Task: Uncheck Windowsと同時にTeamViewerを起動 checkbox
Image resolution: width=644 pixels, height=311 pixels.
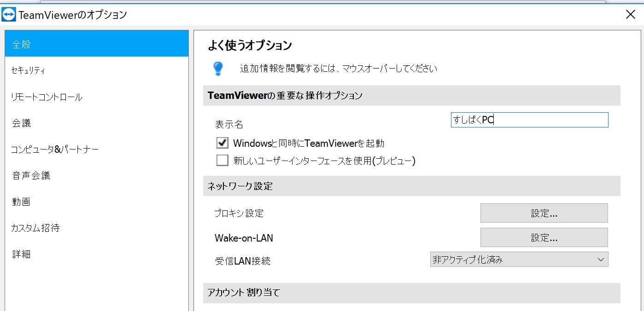Action: pos(222,143)
